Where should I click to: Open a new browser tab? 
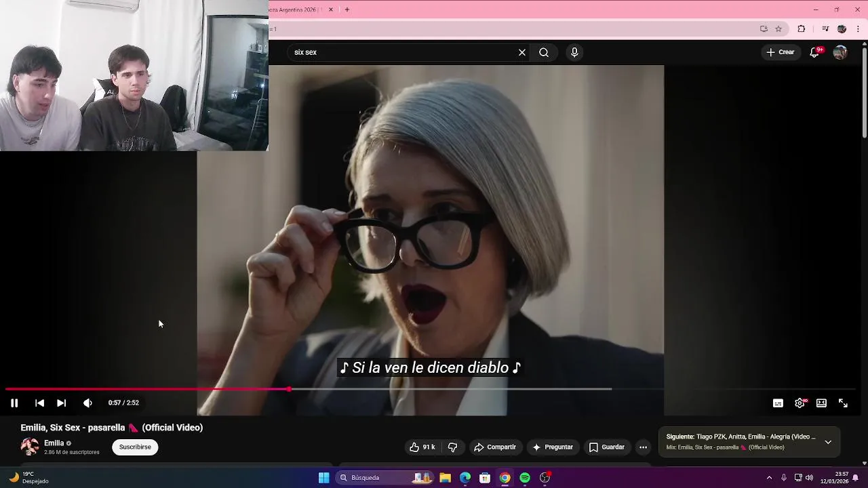click(347, 9)
